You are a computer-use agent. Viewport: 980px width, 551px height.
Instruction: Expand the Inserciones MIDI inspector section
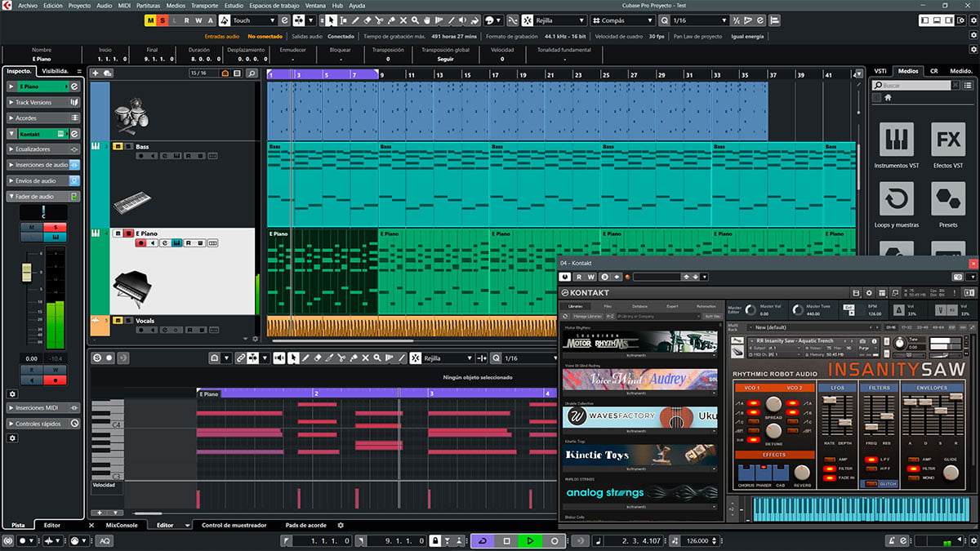coord(43,407)
